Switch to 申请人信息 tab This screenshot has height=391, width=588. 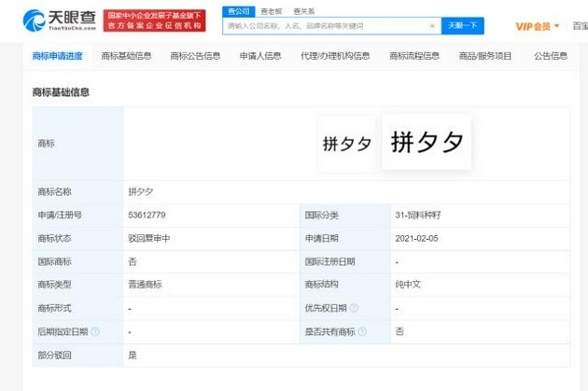(260, 56)
